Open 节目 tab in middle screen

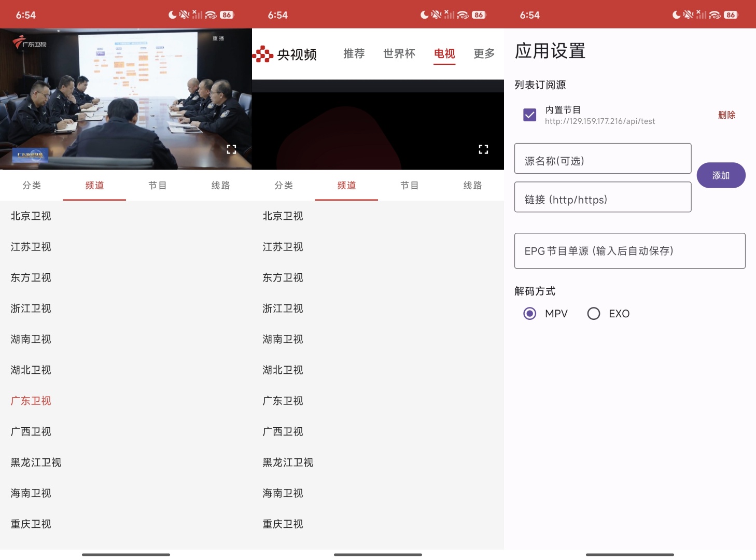click(410, 185)
